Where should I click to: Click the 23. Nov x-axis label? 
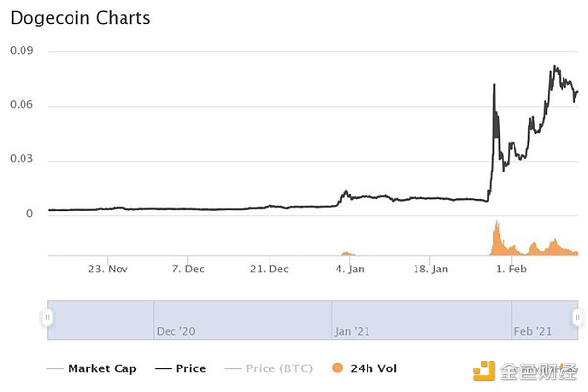click(107, 269)
